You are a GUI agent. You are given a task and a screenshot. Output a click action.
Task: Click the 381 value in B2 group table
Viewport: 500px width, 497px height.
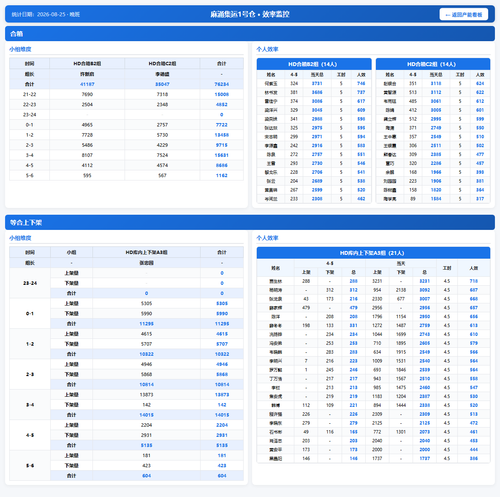(x=294, y=92)
